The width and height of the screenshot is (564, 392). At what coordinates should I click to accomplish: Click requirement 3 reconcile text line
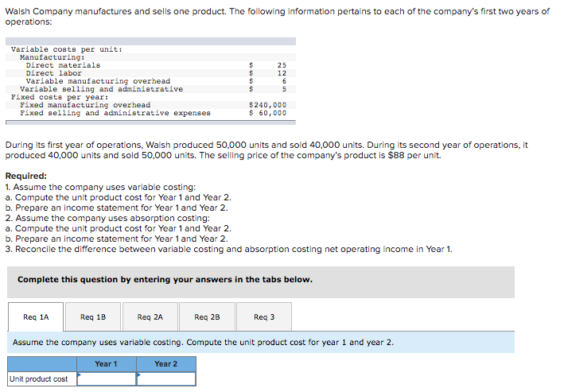pos(229,249)
